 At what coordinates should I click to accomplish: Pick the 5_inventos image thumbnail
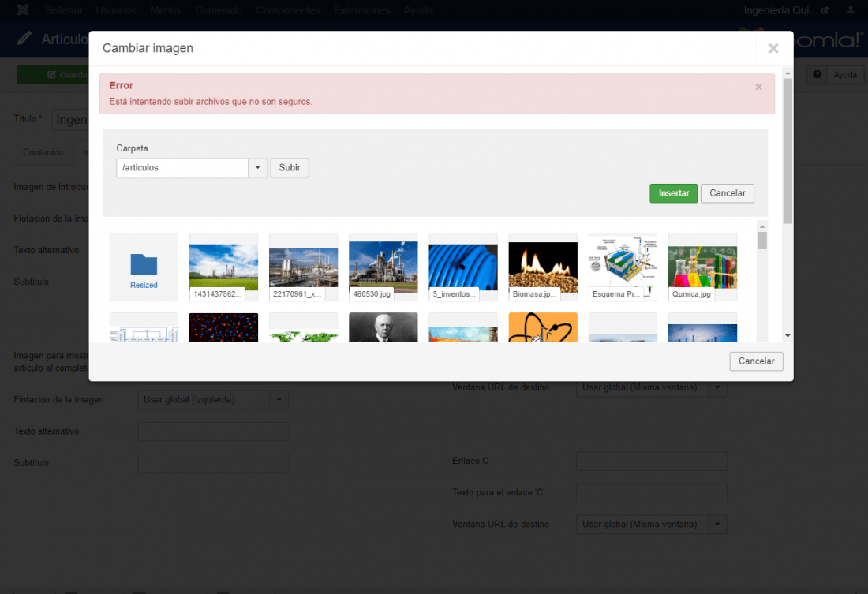pyautogui.click(x=462, y=267)
